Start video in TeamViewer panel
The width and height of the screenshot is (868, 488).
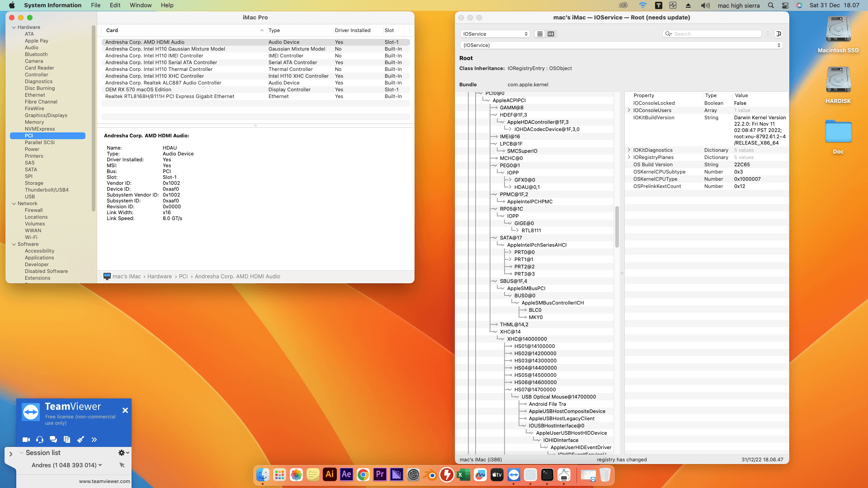pyautogui.click(x=26, y=440)
